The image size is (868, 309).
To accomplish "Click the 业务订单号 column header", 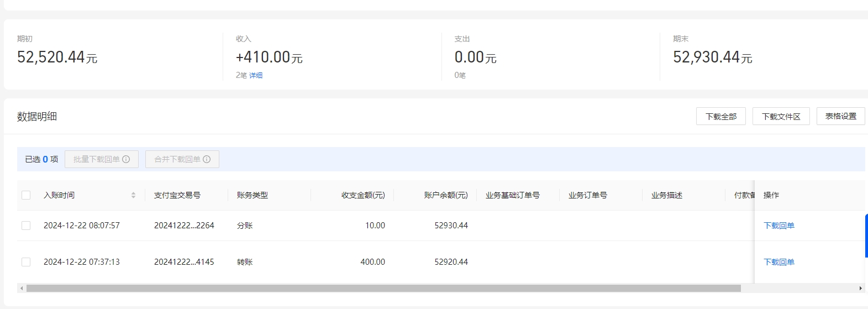I will coord(588,195).
